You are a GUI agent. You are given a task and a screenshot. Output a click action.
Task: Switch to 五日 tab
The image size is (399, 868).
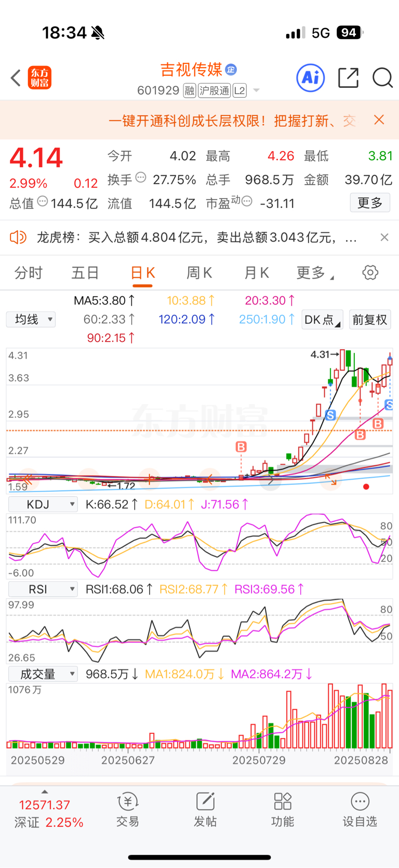(85, 273)
